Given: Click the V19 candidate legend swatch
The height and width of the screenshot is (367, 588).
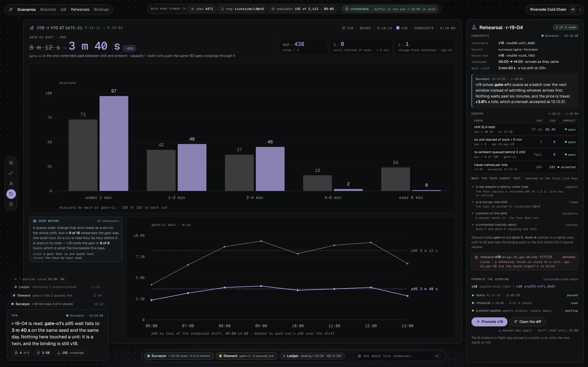Looking at the screenshot, I should point(398,28).
